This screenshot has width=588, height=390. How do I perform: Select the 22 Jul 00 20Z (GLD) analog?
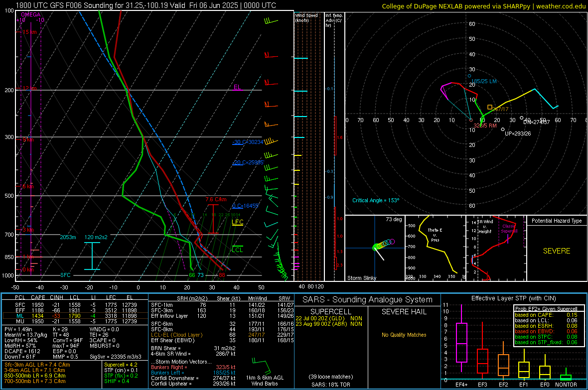[329, 318]
